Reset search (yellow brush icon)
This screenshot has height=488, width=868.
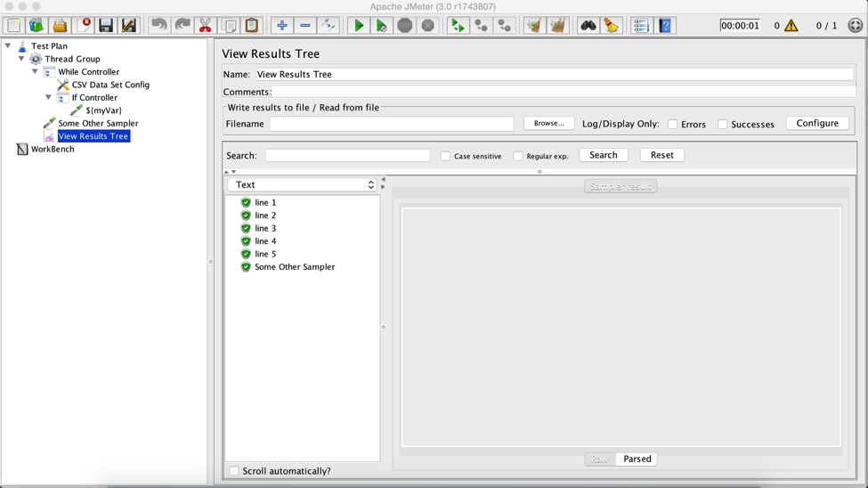pos(611,26)
